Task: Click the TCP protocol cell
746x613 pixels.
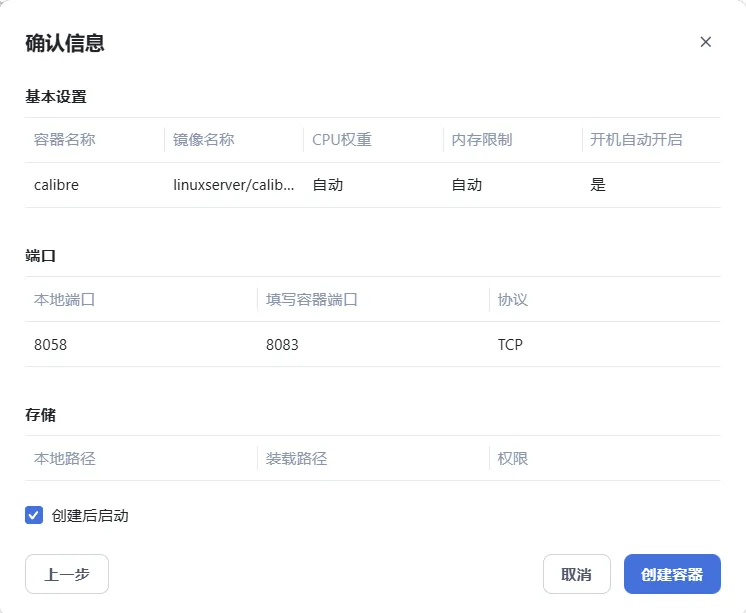Action: 510,345
